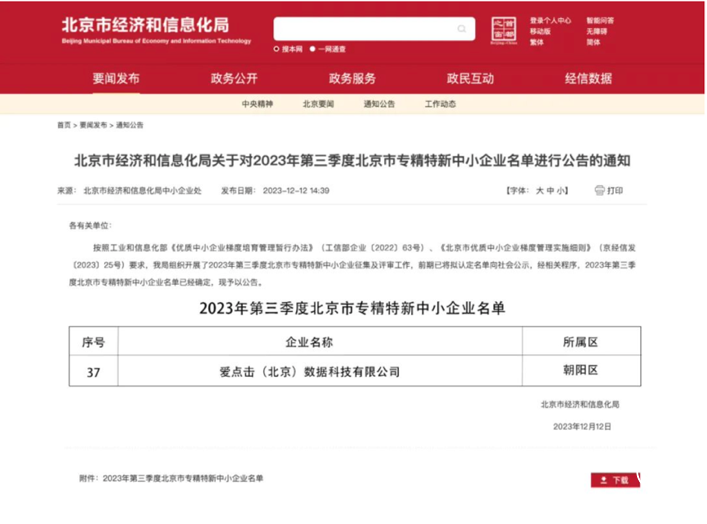Click the printer icon beside 打印

coord(599,190)
